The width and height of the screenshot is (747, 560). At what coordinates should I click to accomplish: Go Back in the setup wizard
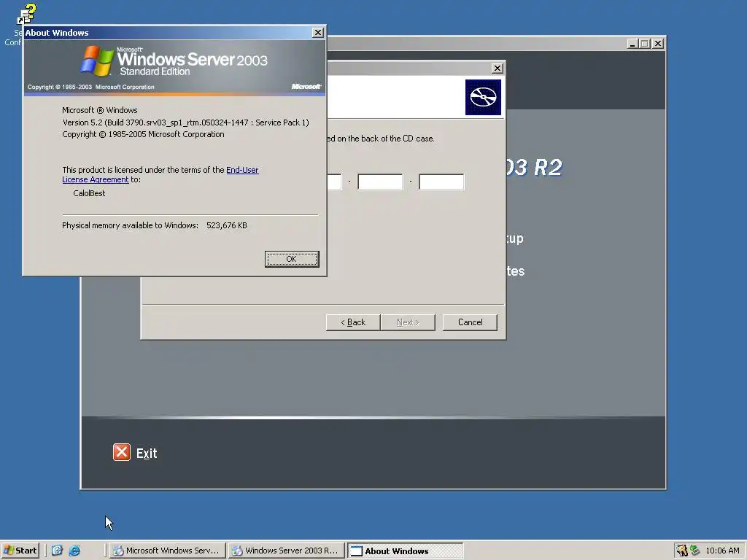point(353,322)
